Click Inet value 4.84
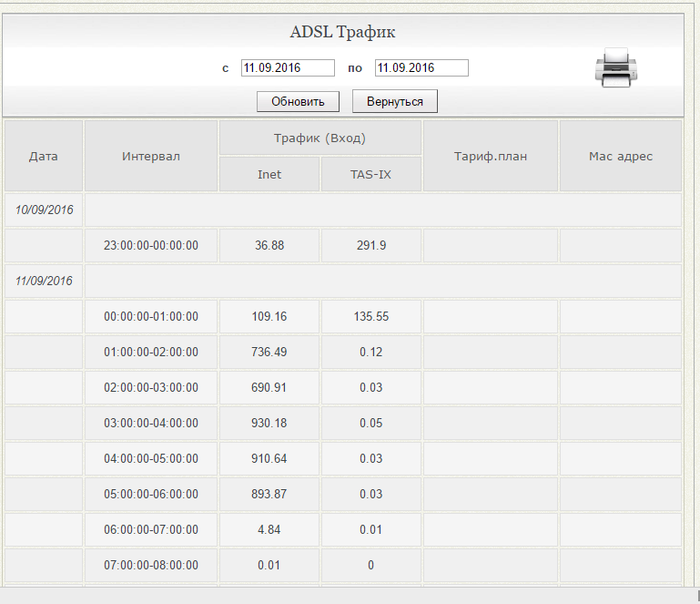 click(x=269, y=529)
